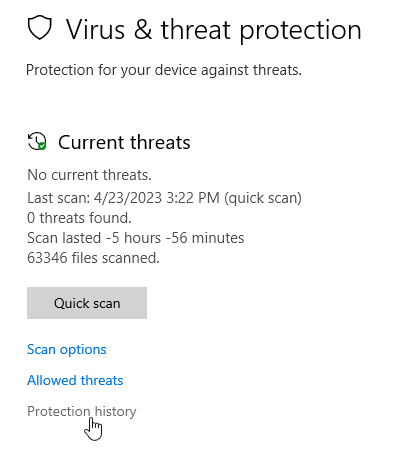Click the '63346 files scanned.' line
The height and width of the screenshot is (449, 412).
tap(93, 258)
